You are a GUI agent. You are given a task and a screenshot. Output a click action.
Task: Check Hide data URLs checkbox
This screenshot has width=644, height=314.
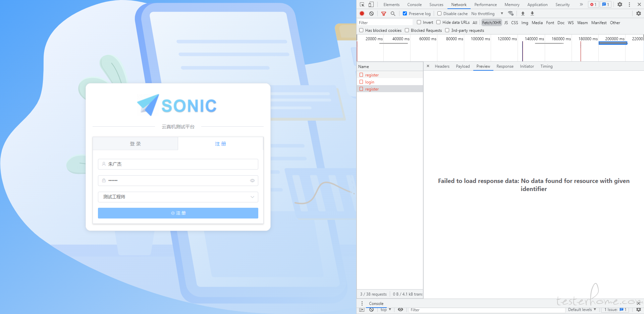(438, 22)
